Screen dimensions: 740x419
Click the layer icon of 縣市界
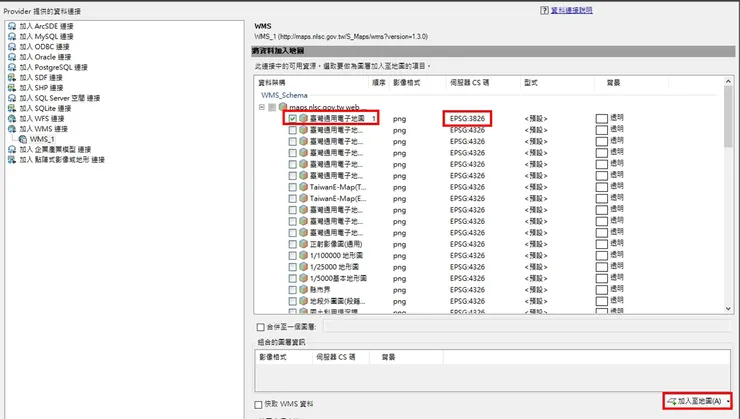coord(303,289)
